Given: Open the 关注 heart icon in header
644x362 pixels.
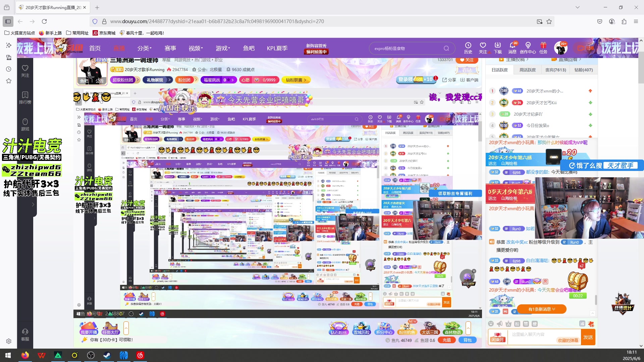Looking at the screenshot, I should (x=483, y=48).
